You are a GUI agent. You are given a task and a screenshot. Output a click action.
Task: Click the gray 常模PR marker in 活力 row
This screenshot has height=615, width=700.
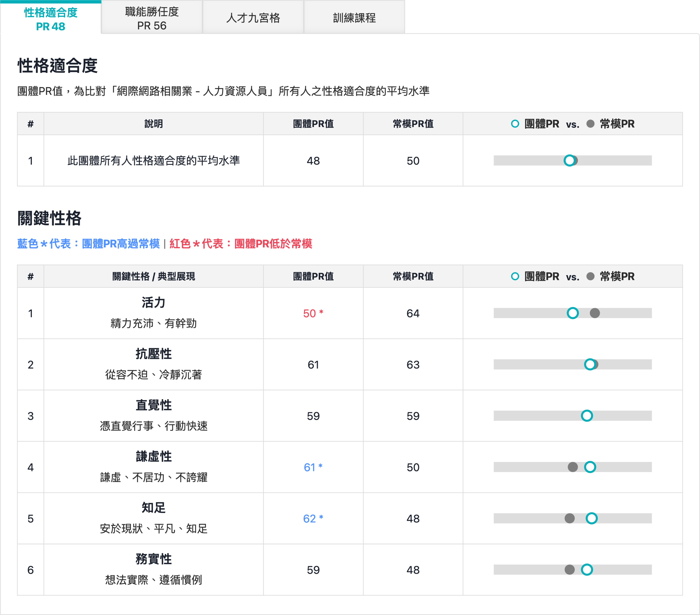click(x=595, y=313)
